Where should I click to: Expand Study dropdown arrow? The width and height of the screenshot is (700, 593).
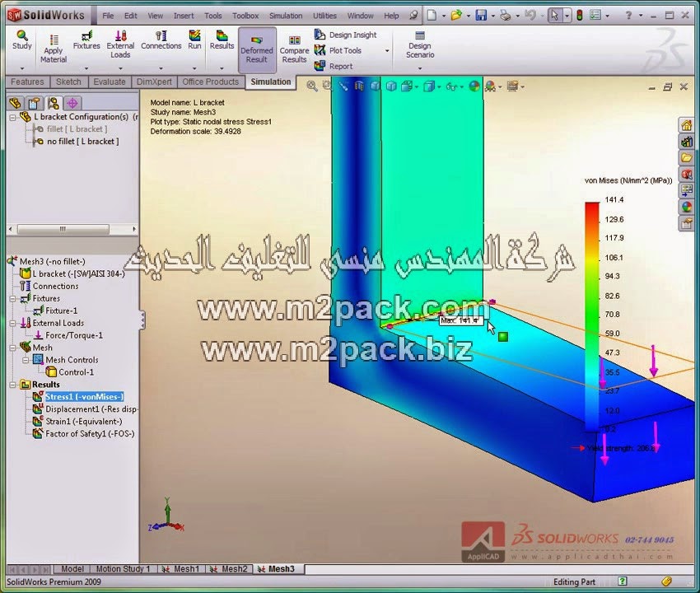point(22,68)
